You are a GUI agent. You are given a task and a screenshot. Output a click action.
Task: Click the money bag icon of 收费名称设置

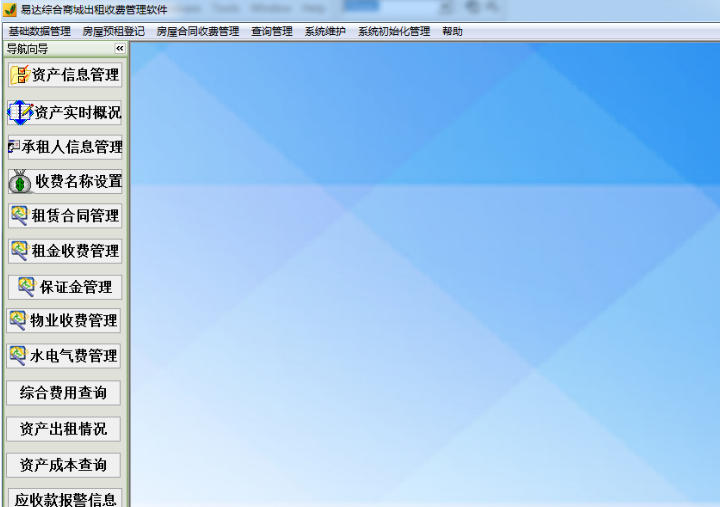click(20, 181)
